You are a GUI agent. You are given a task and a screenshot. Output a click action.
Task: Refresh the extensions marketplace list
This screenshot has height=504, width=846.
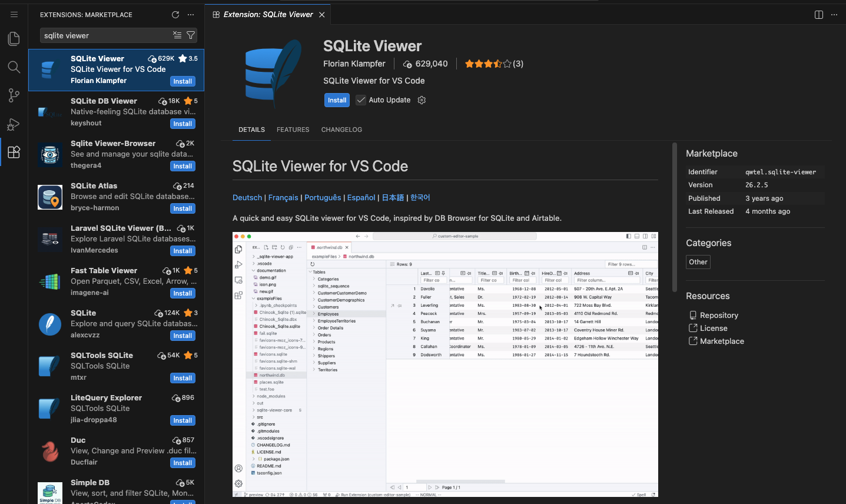click(175, 15)
